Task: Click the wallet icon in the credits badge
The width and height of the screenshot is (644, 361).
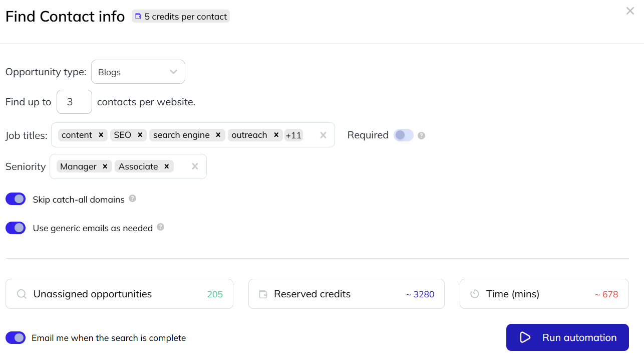Action: [x=138, y=16]
